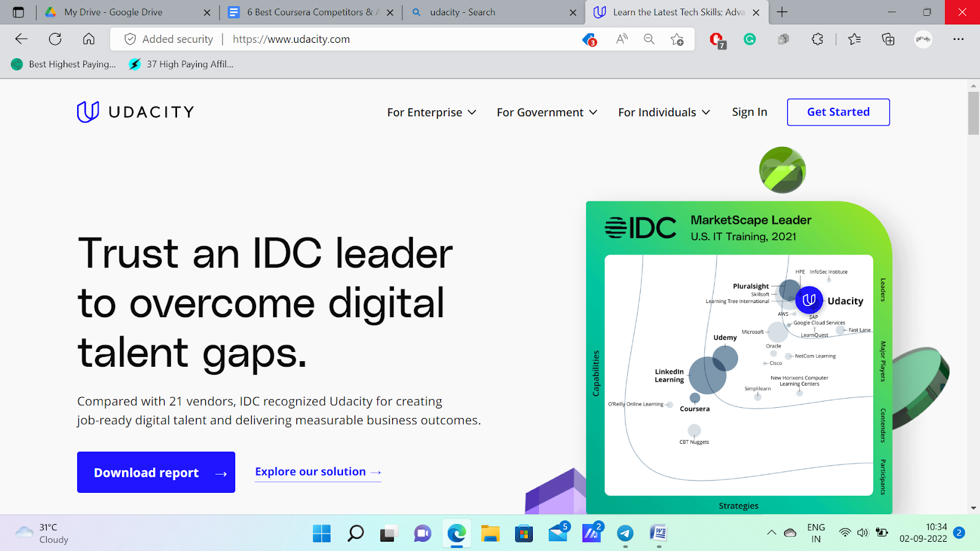Open the green Grammarly extension icon
This screenshot has height=551, width=980.
pos(750,39)
